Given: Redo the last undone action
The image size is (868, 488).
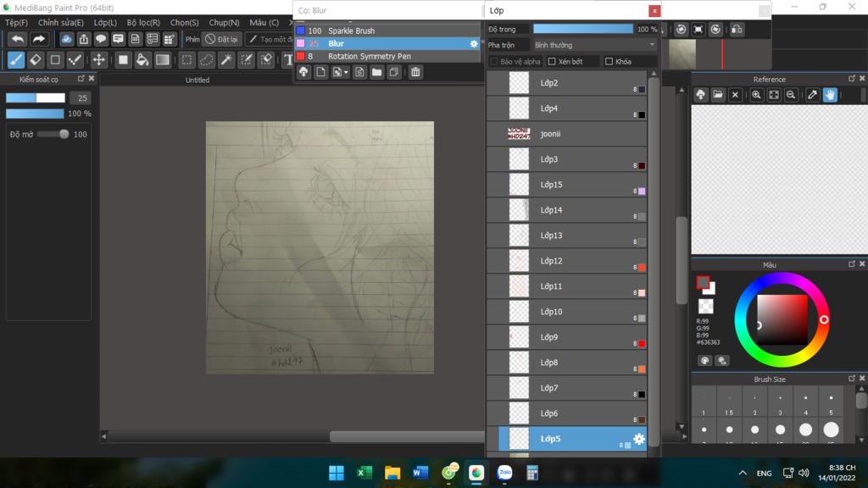Looking at the screenshot, I should click(38, 39).
